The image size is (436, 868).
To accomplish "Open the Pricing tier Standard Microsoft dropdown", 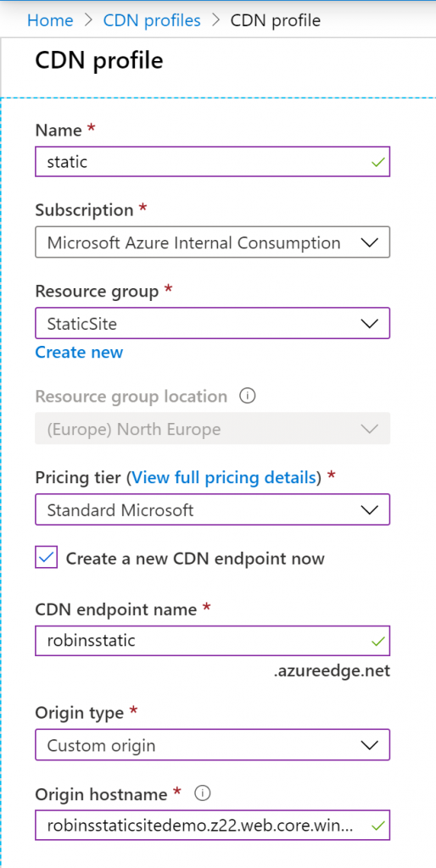I will pyautogui.click(x=213, y=509).
